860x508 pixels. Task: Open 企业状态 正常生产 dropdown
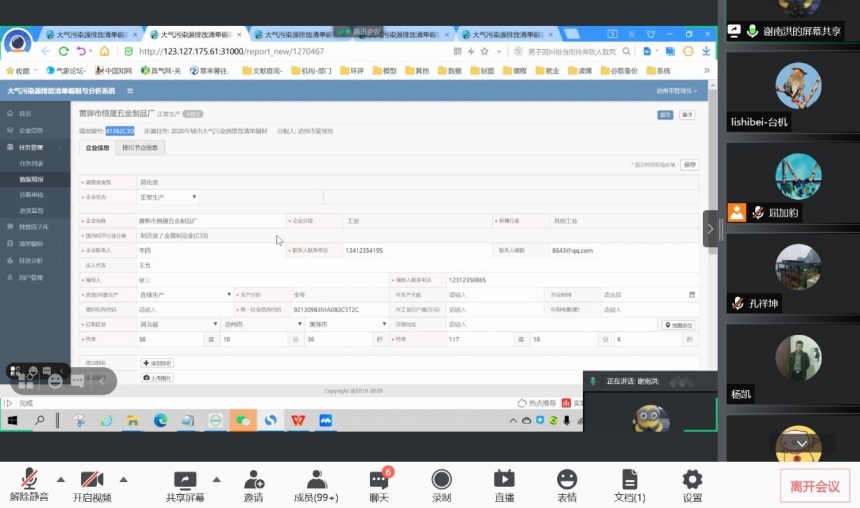click(x=168, y=197)
